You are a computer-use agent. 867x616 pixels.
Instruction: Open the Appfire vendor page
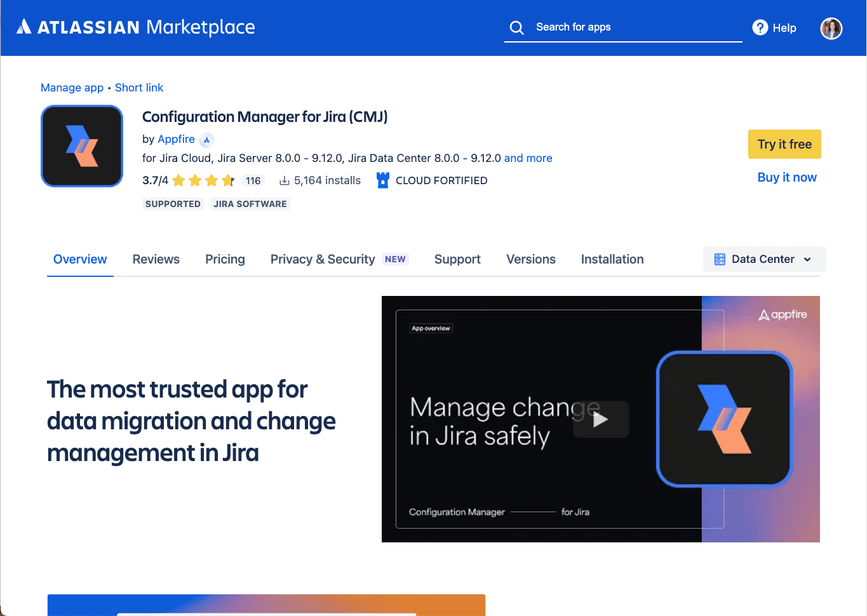pos(176,139)
